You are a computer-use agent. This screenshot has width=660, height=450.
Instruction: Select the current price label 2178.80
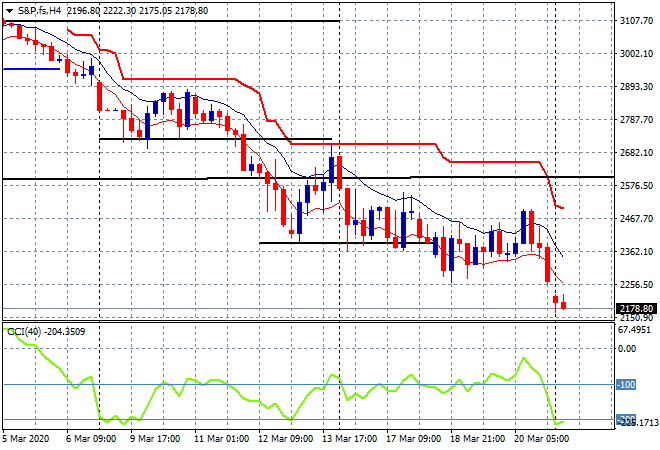636,309
